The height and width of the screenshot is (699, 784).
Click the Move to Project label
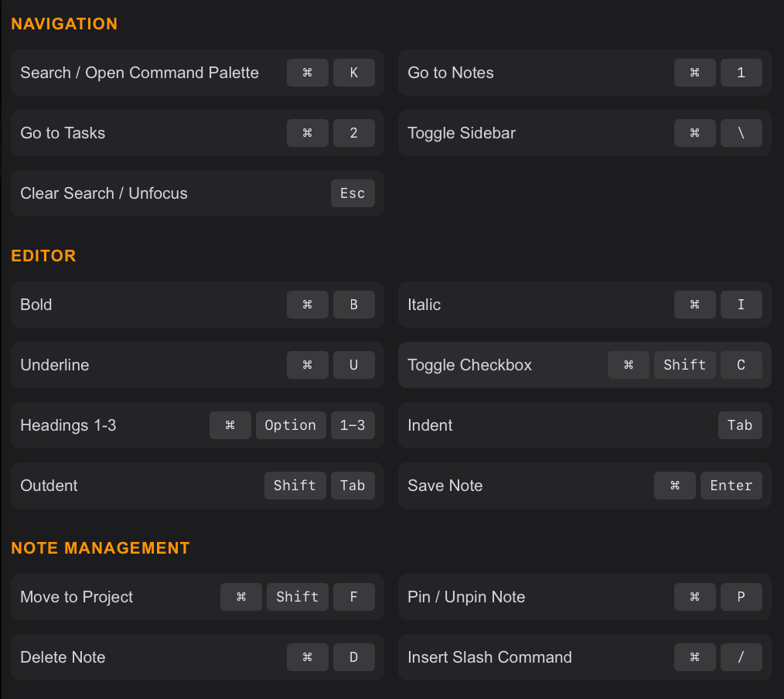77,597
